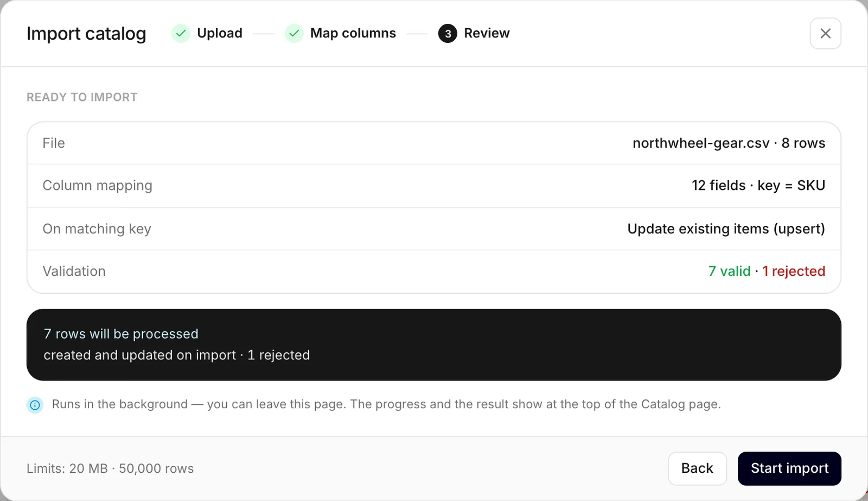Image resolution: width=868 pixels, height=501 pixels.
Task: Return to the Map columns step
Action: pyautogui.click(x=353, y=33)
